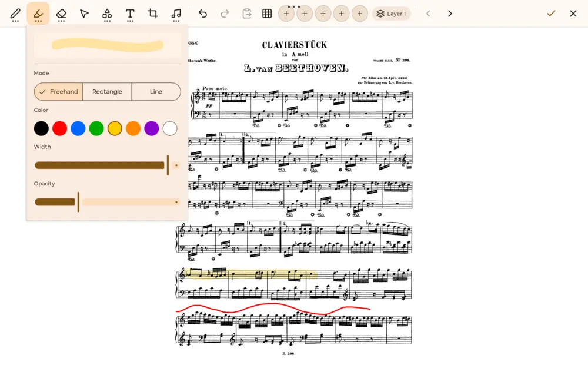Activate the selection pointer tool
This screenshot has height=368, width=588.
84,14
